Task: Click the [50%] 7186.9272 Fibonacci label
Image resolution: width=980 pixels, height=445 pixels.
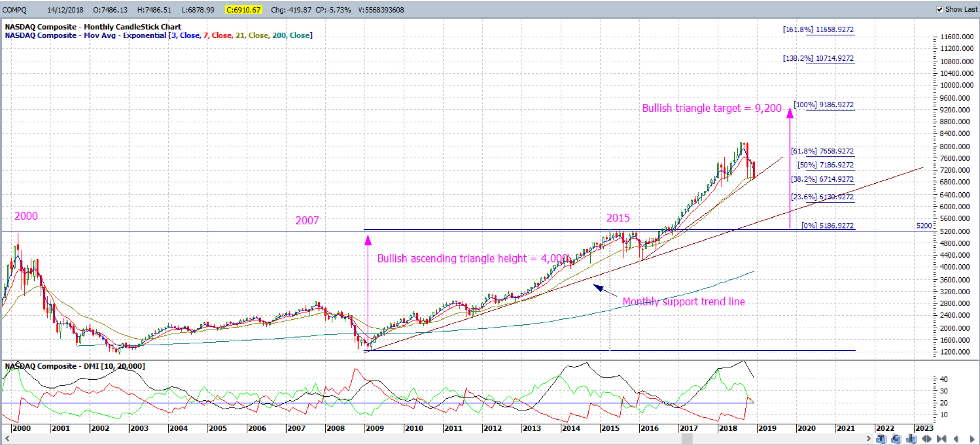Action: (x=826, y=165)
